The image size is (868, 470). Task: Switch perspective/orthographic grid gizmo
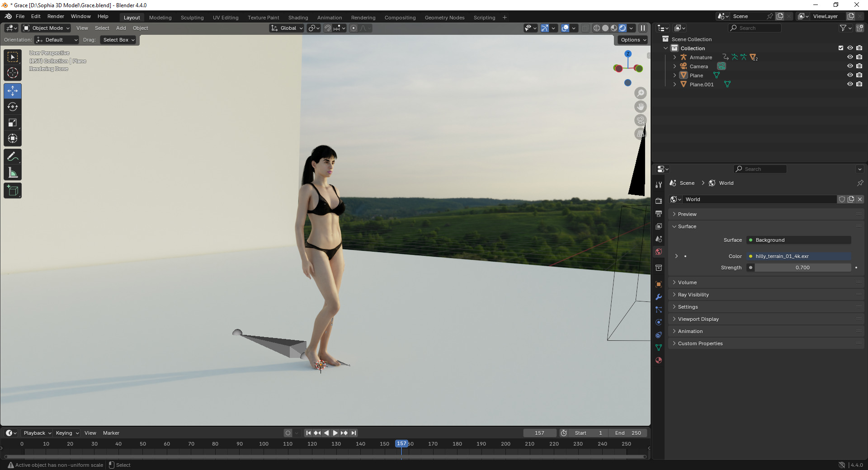click(x=641, y=134)
